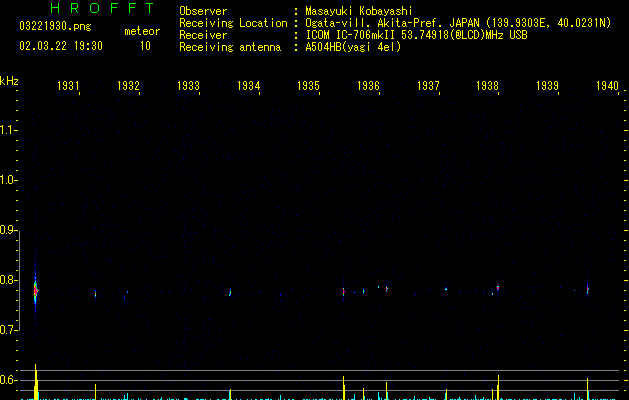Click the 1938 time axis label
The height and width of the screenshot is (400, 629).
click(x=487, y=85)
